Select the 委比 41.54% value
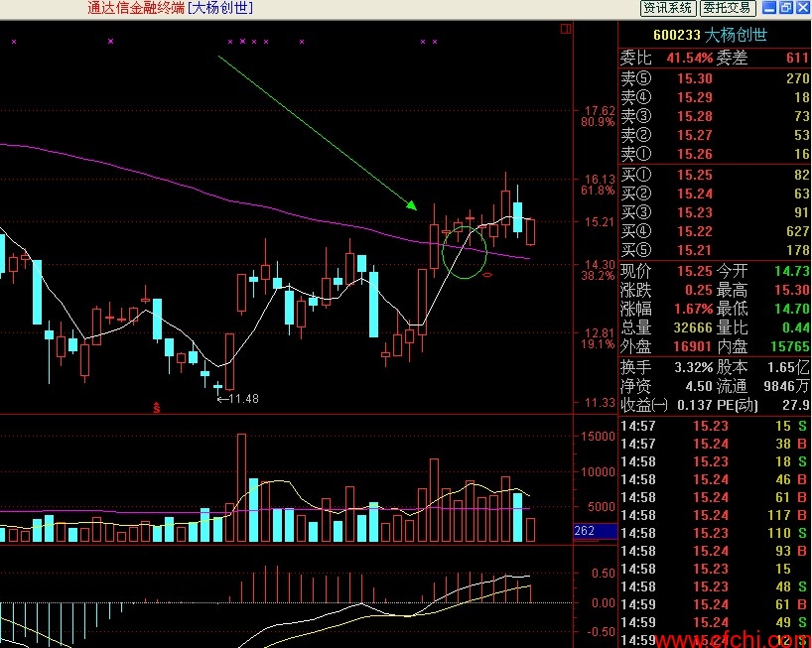The height and width of the screenshot is (648, 812). [689, 58]
